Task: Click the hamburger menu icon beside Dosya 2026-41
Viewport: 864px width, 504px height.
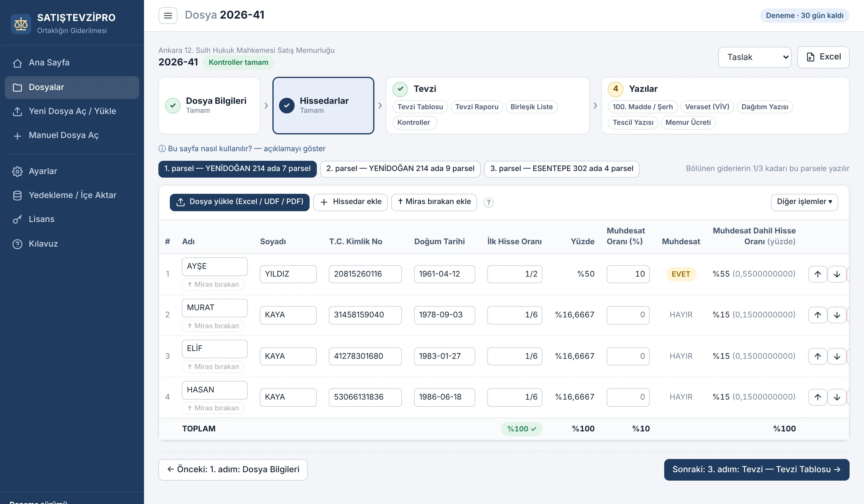Action: (168, 15)
